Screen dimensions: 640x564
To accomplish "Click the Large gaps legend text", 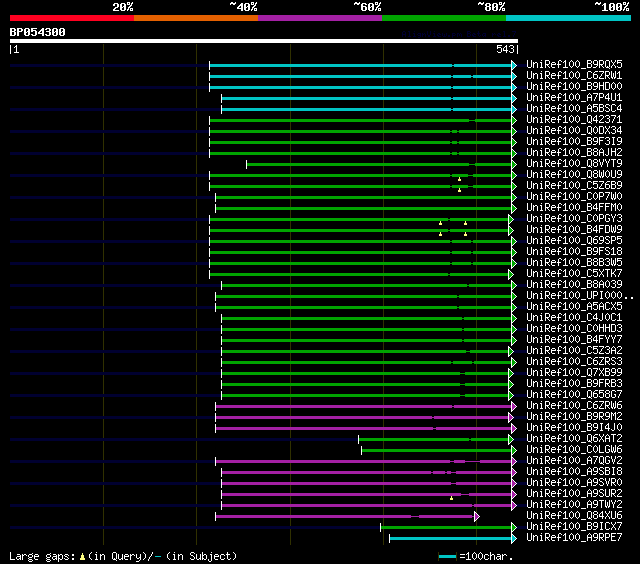I will point(123,556).
